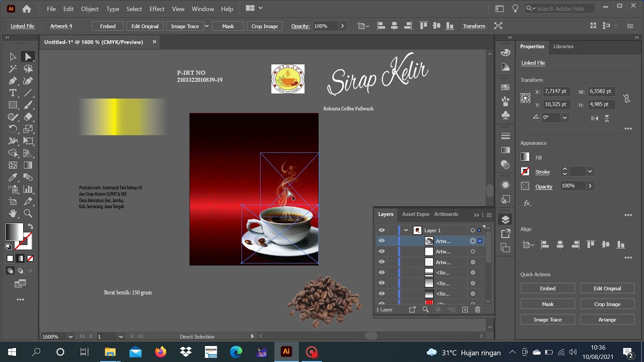Toggle eye for third Artw... sublayer
Image resolution: width=644 pixels, height=362 pixels.
tap(381, 262)
